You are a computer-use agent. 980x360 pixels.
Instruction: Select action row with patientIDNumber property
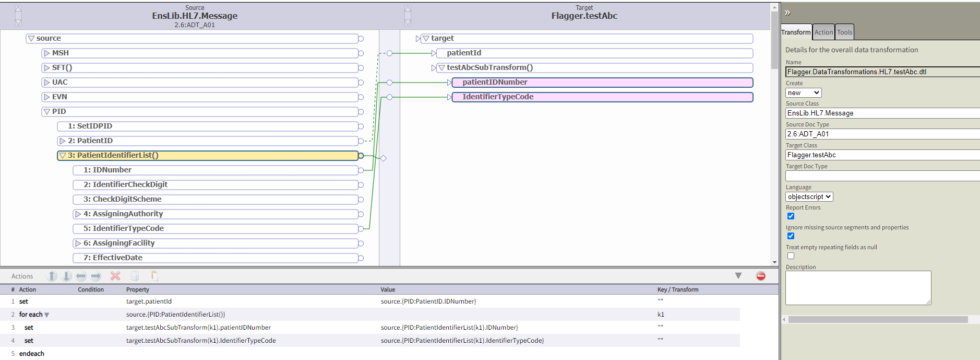click(370, 328)
